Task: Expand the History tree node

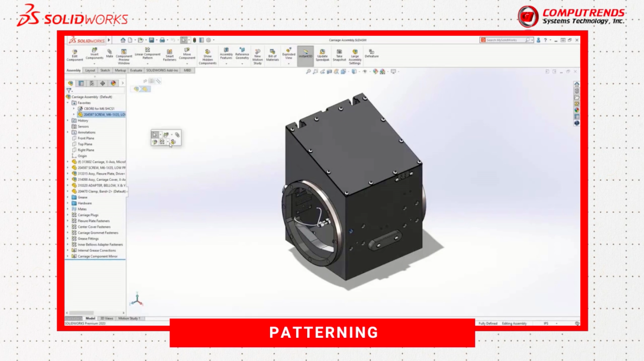Action: click(x=68, y=120)
